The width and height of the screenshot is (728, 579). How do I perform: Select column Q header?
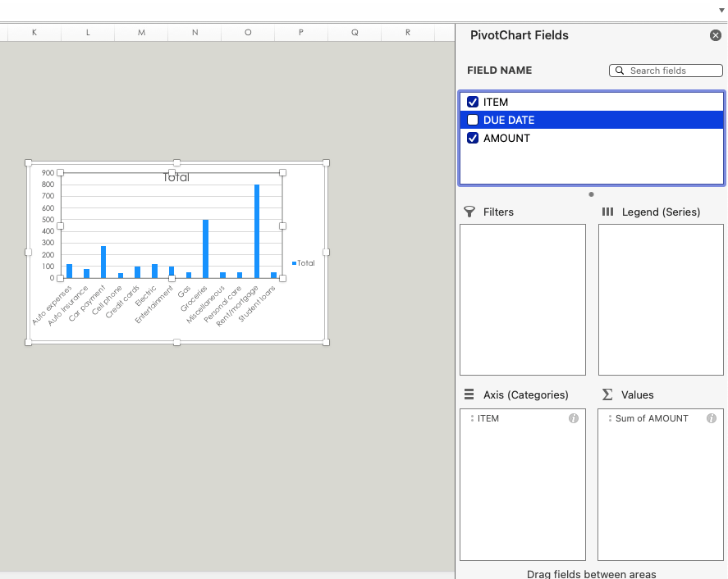pos(355,33)
